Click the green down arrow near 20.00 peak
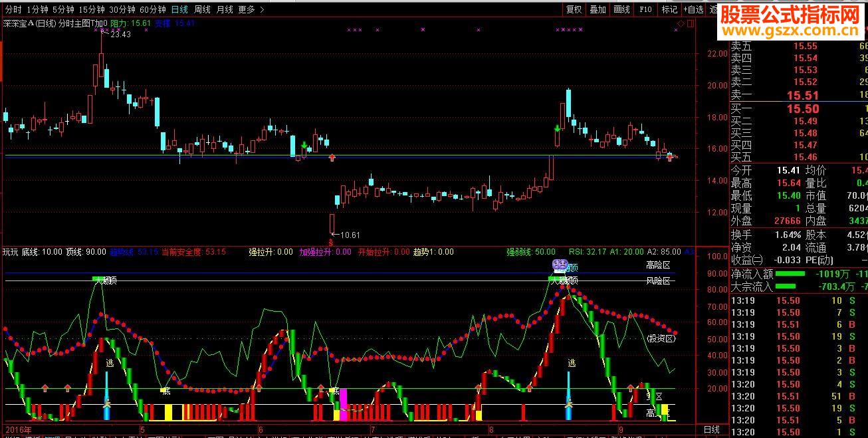Screen dimensions: 868x438 (557, 128)
